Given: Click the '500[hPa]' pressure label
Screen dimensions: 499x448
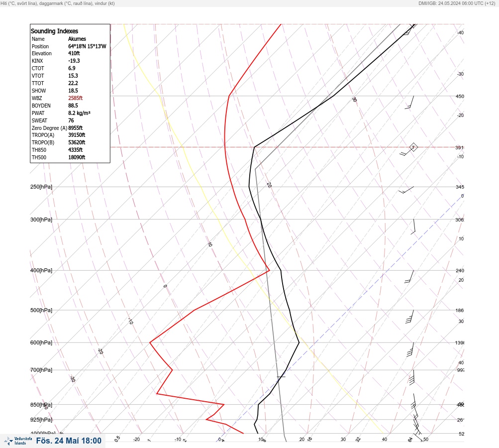Looking at the screenshot, I should click(x=41, y=310).
